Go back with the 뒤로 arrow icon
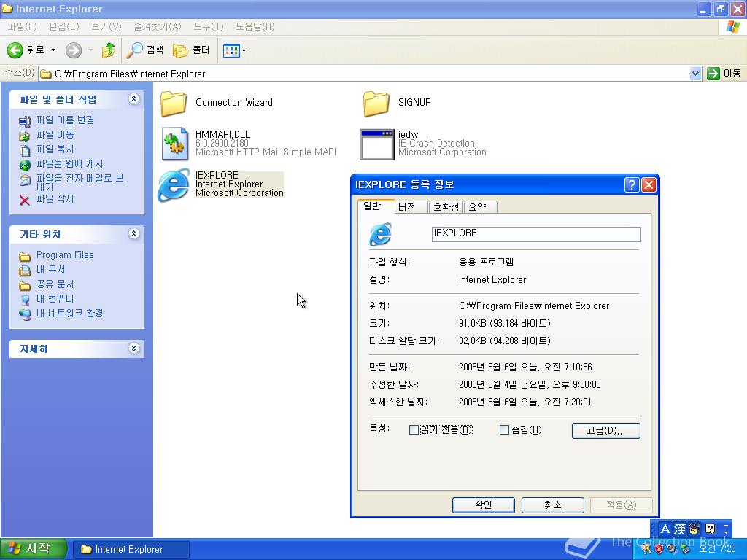Screen dimensions: 747x560 (15, 50)
